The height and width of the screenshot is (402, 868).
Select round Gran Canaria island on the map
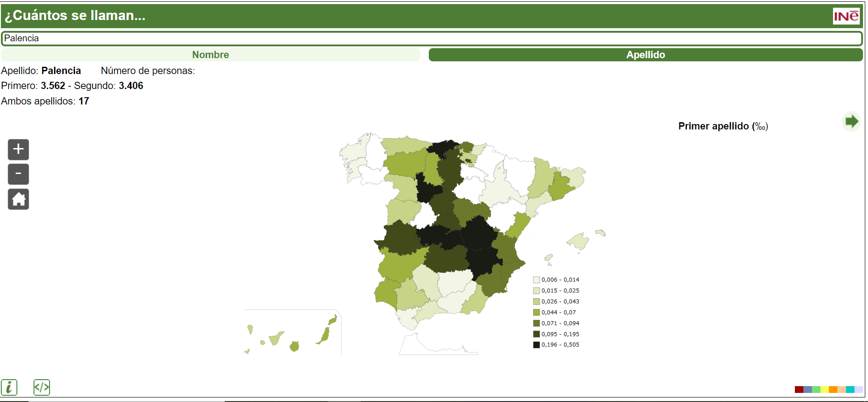[x=294, y=347]
